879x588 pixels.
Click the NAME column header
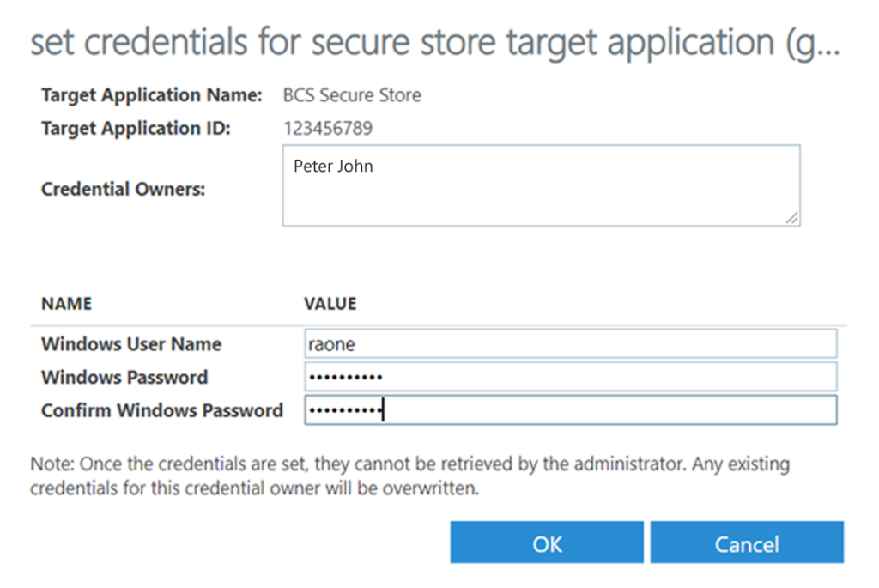pos(66,304)
